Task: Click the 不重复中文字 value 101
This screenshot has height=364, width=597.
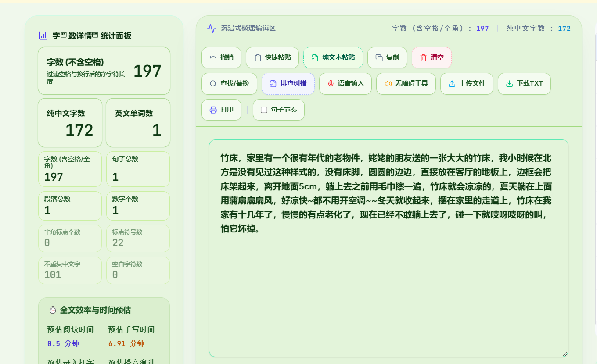Action: 53,275
